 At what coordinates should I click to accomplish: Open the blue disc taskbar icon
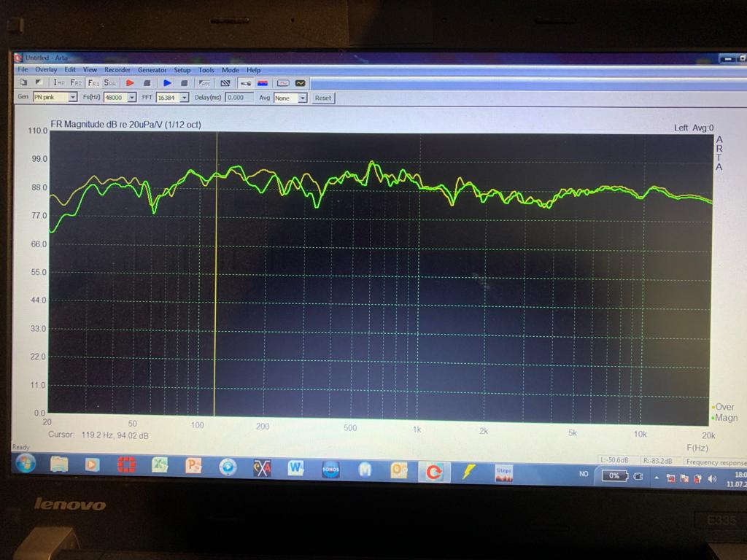228,467
